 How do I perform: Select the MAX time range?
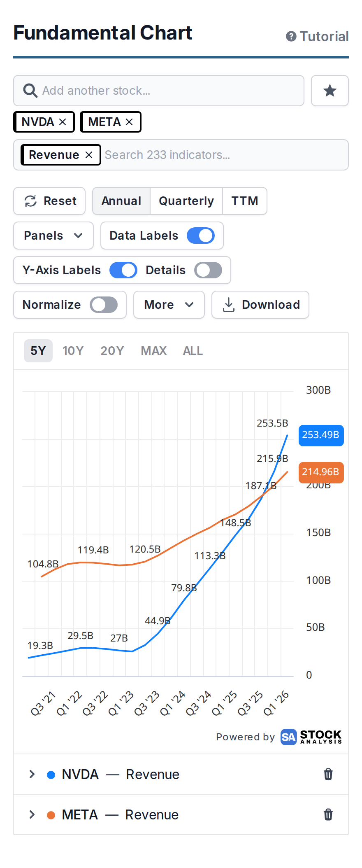(154, 351)
